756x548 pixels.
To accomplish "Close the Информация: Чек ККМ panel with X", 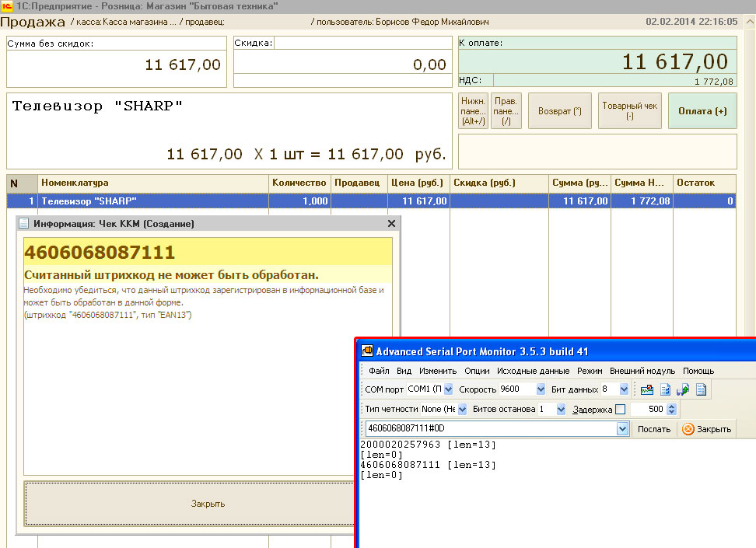I will point(391,224).
